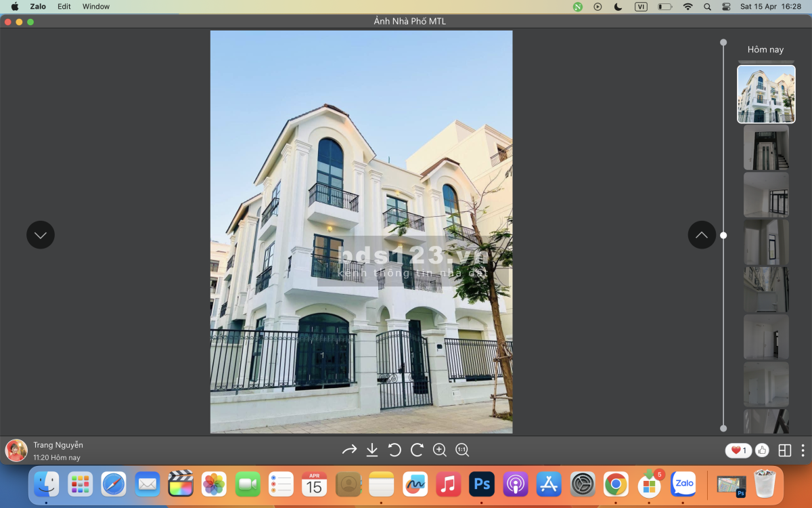Image resolution: width=812 pixels, height=508 pixels.
Task: Click the forward/share arrow icon
Action: coord(349,450)
